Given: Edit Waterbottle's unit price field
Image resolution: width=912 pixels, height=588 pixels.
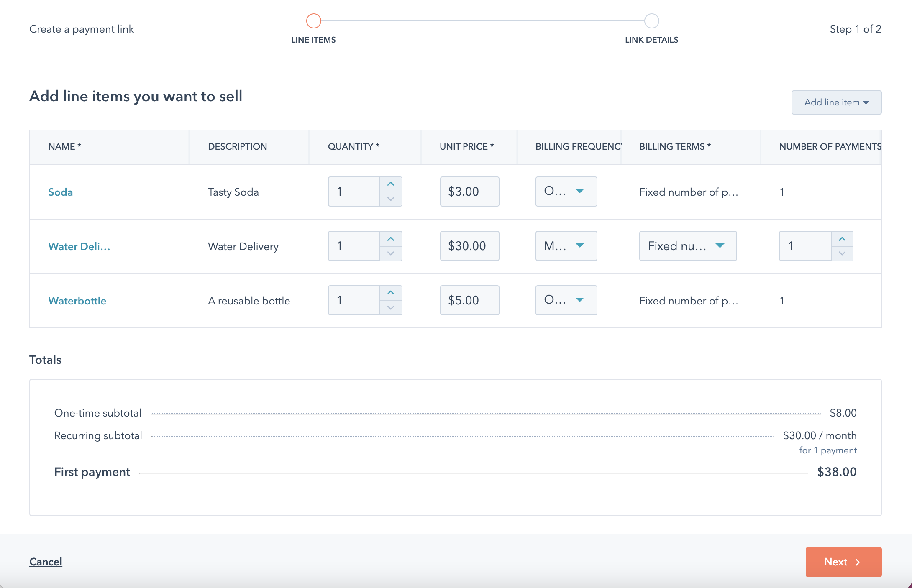Looking at the screenshot, I should (469, 300).
